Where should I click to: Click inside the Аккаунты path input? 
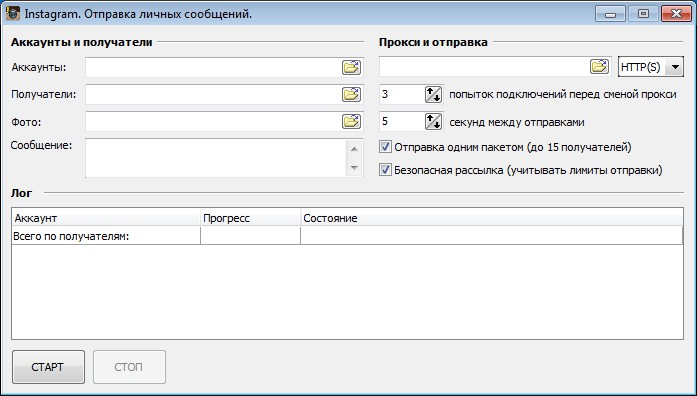(x=213, y=68)
